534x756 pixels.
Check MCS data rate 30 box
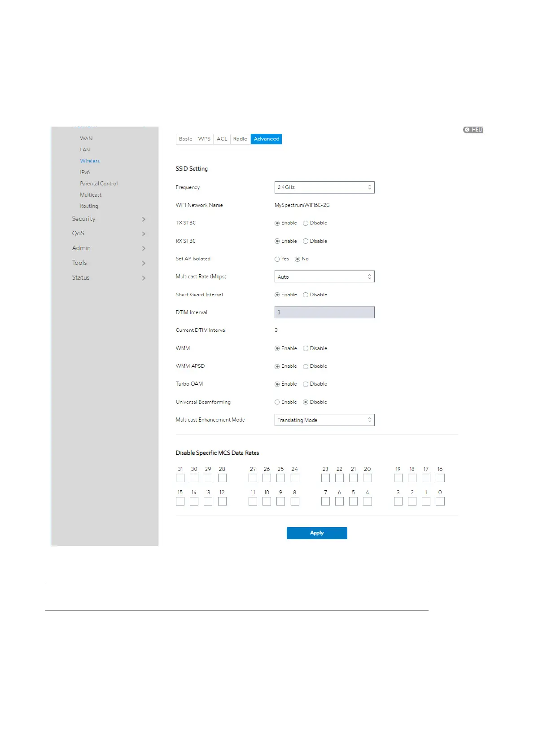click(194, 478)
